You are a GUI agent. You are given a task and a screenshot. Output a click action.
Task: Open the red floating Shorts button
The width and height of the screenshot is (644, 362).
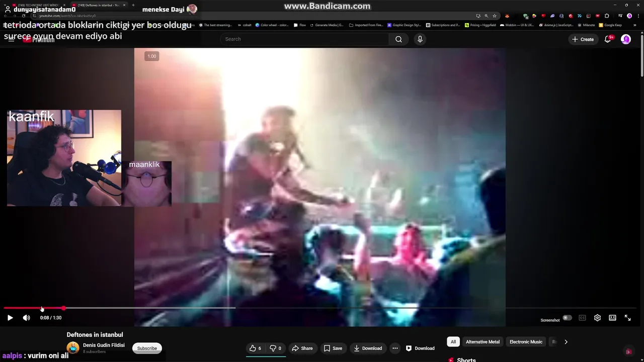[628, 351]
